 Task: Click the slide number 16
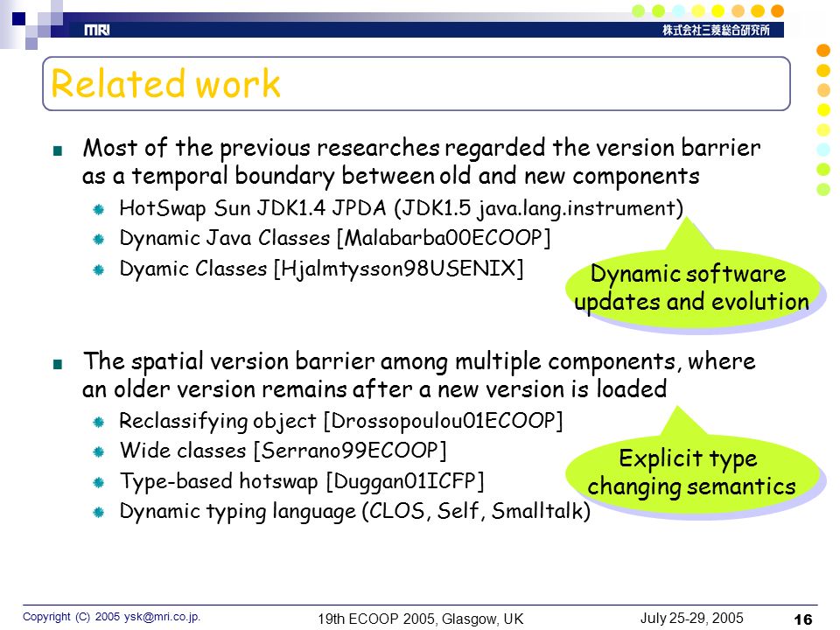(802, 619)
